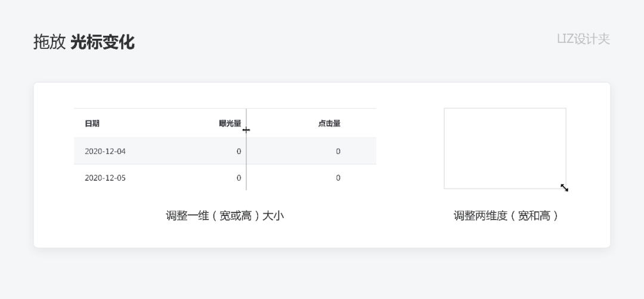Click the 光标变化 bold heading text
The height and width of the screenshot is (299, 644).
tap(103, 42)
